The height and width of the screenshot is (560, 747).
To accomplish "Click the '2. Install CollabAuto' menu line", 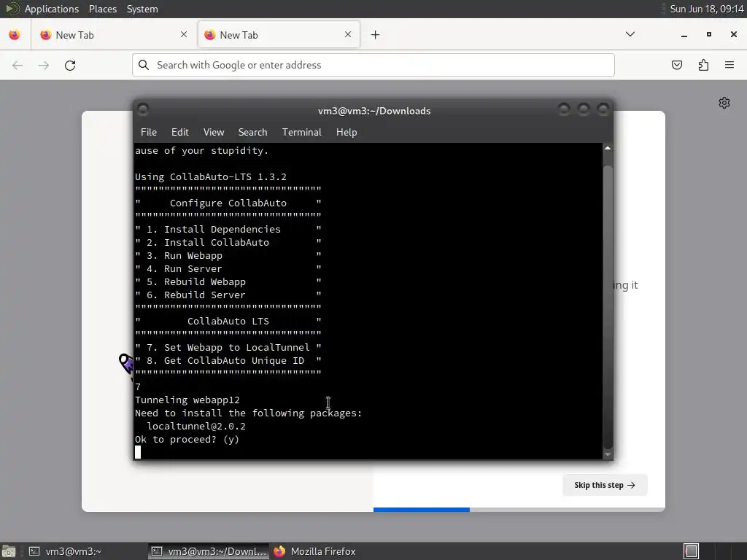I will [x=228, y=242].
